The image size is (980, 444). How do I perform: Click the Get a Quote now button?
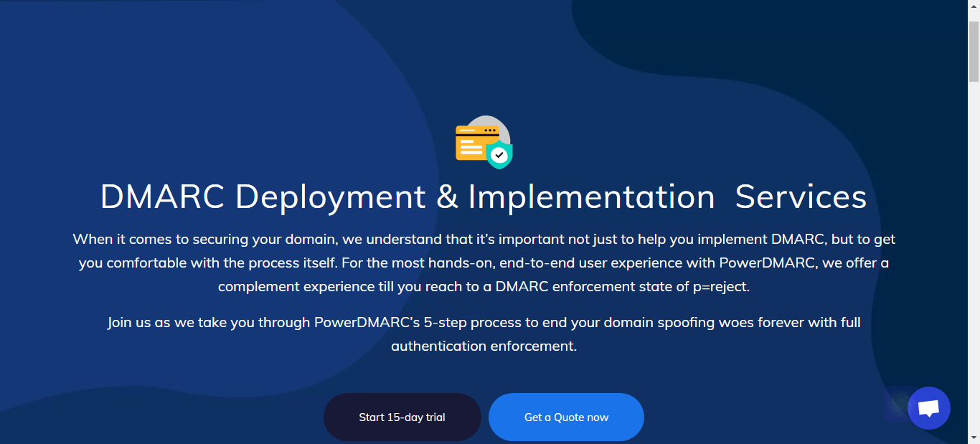[x=566, y=417]
